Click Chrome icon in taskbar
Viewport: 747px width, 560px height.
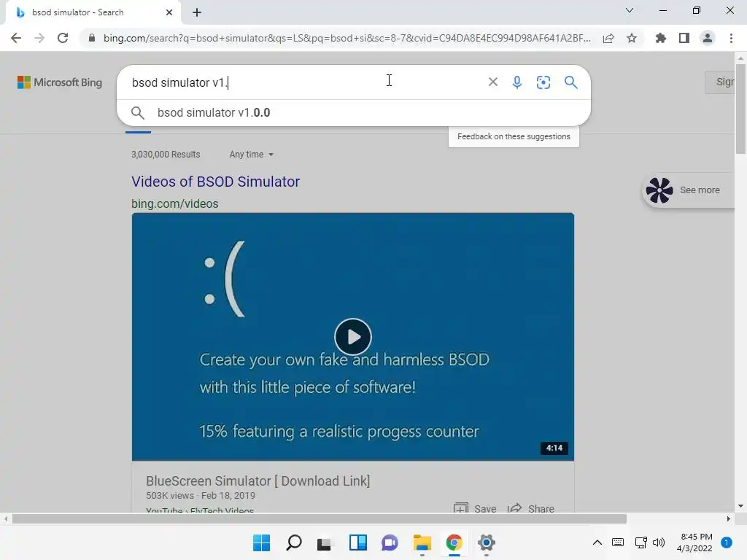(454, 542)
